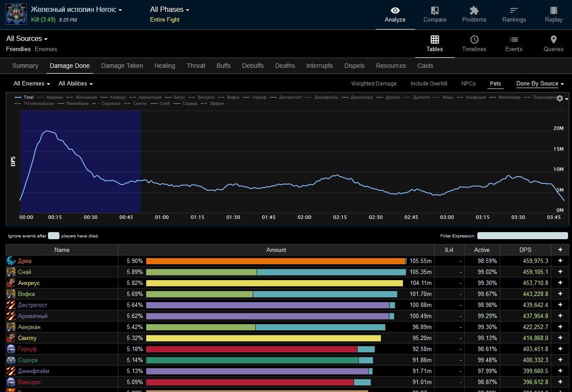Select the Friendlies filter
572x392 pixels.
(18, 49)
